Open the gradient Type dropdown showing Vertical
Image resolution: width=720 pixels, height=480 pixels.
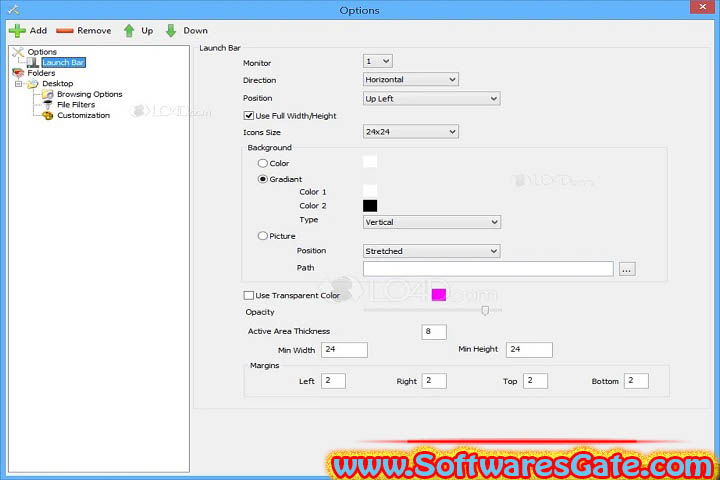tap(432, 222)
